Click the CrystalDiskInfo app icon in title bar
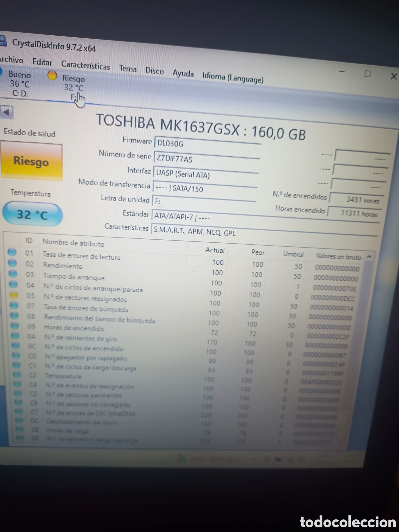Image resolution: width=399 pixels, height=532 pixels. (3, 41)
